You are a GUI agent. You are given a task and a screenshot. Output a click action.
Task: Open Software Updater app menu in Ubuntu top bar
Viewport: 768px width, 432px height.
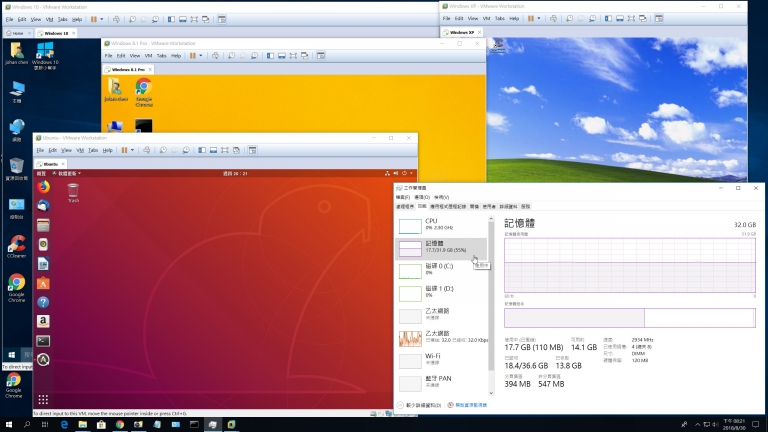click(x=67, y=173)
